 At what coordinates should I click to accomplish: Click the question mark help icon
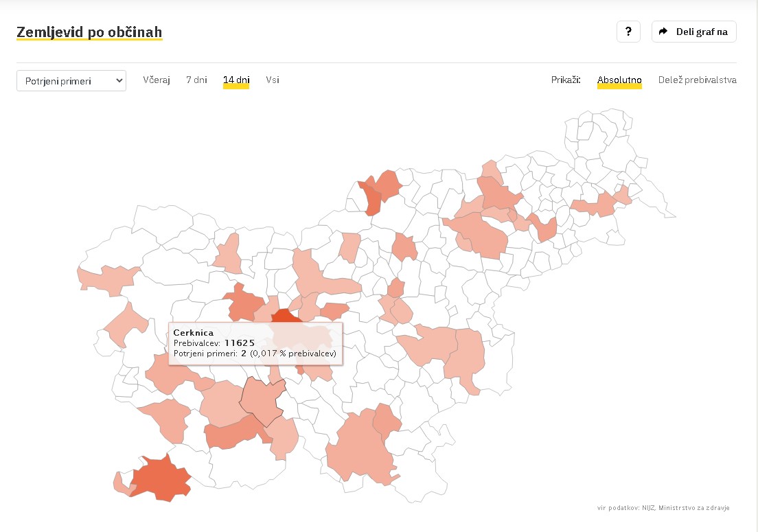[x=628, y=32]
